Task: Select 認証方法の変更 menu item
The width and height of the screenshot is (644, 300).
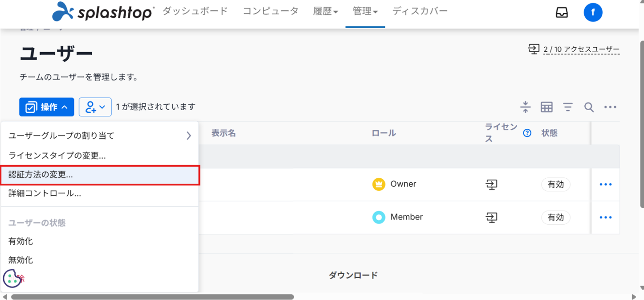Action: [99, 175]
